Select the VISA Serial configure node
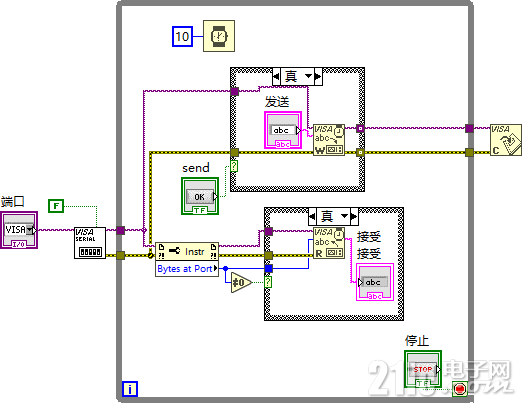The width and height of the screenshot is (522, 403). tap(90, 243)
